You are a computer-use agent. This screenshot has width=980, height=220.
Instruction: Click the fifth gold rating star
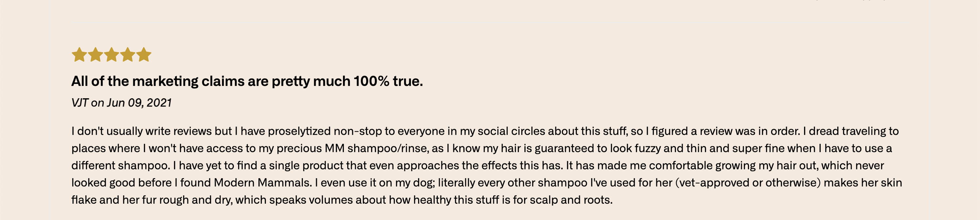coord(144,55)
